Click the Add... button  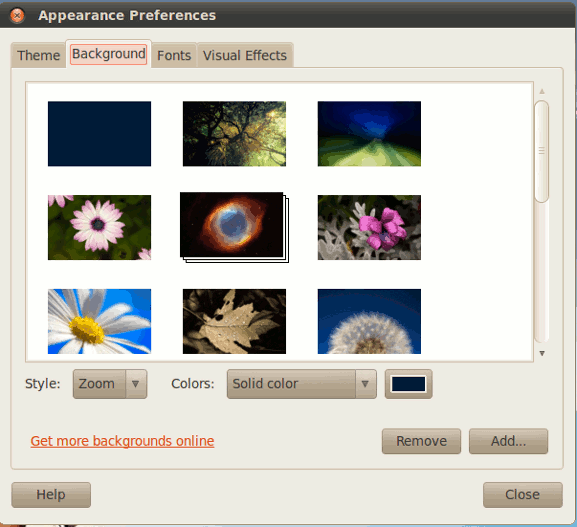pos(509,441)
